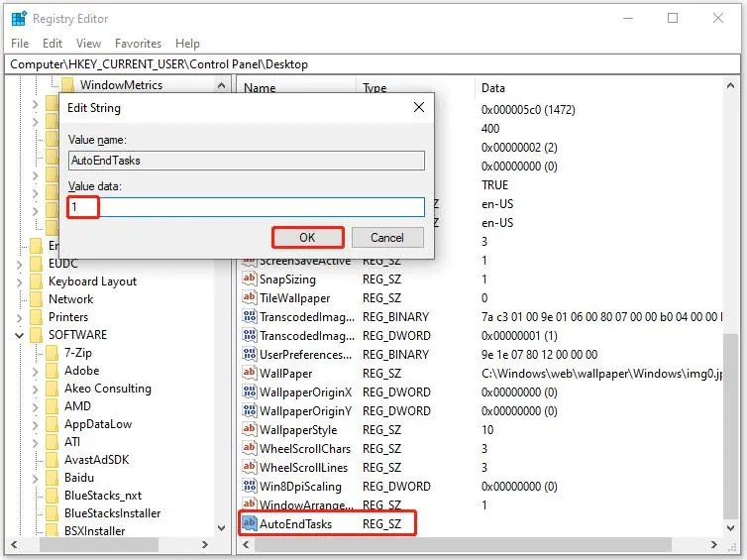This screenshot has width=747, height=560.
Task: Select the AvastAdSDK tree item
Action: click(97, 460)
